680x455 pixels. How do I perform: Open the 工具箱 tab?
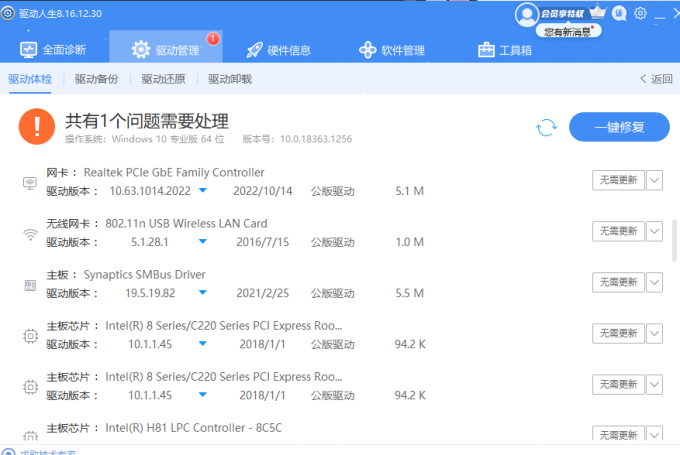[505, 50]
